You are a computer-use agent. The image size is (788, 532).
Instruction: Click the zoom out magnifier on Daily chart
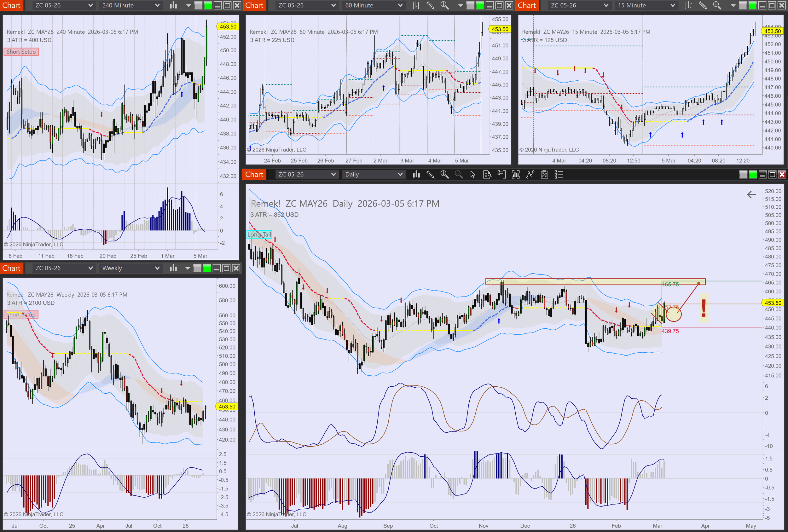click(x=458, y=175)
